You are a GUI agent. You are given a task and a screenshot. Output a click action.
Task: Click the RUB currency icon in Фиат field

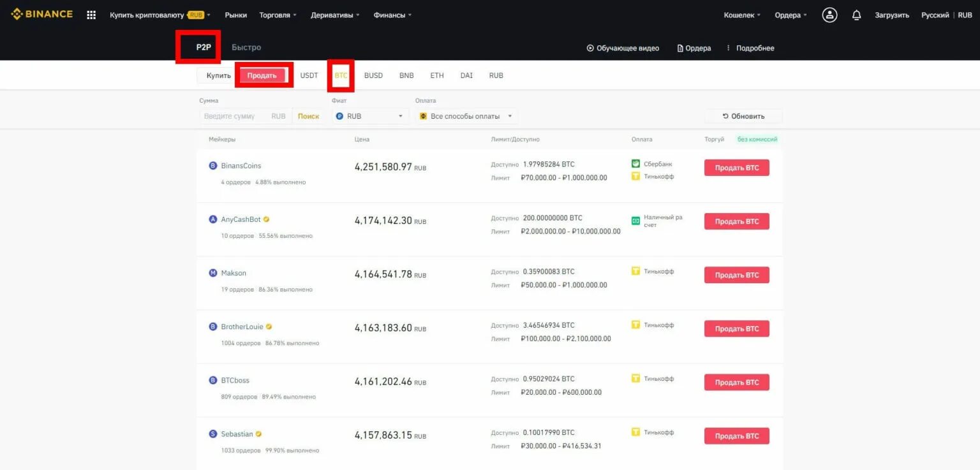pyautogui.click(x=339, y=116)
